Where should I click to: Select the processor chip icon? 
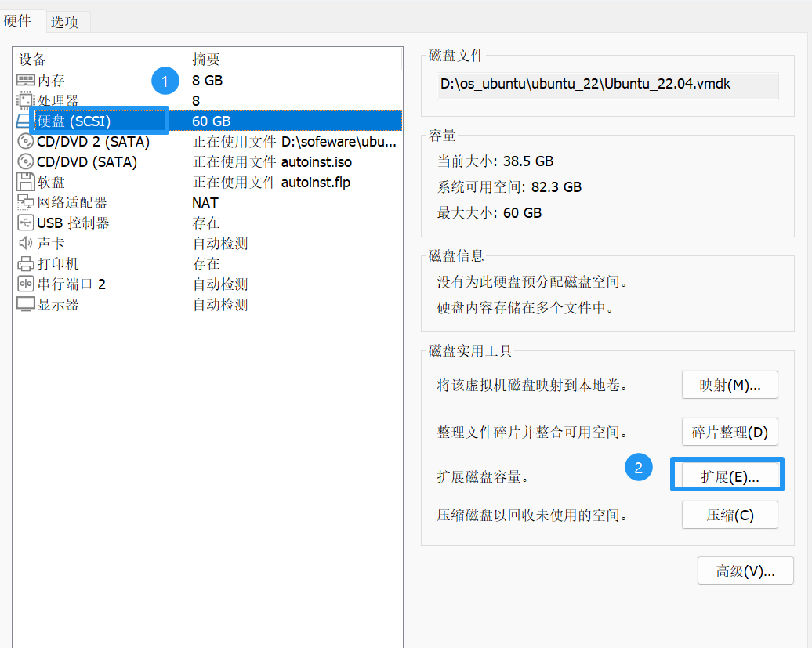pyautogui.click(x=25, y=100)
